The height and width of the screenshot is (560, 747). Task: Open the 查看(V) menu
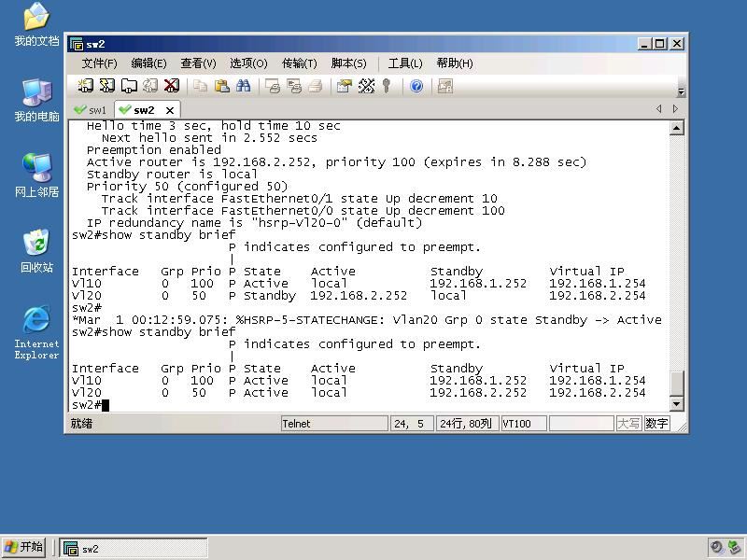click(x=198, y=63)
